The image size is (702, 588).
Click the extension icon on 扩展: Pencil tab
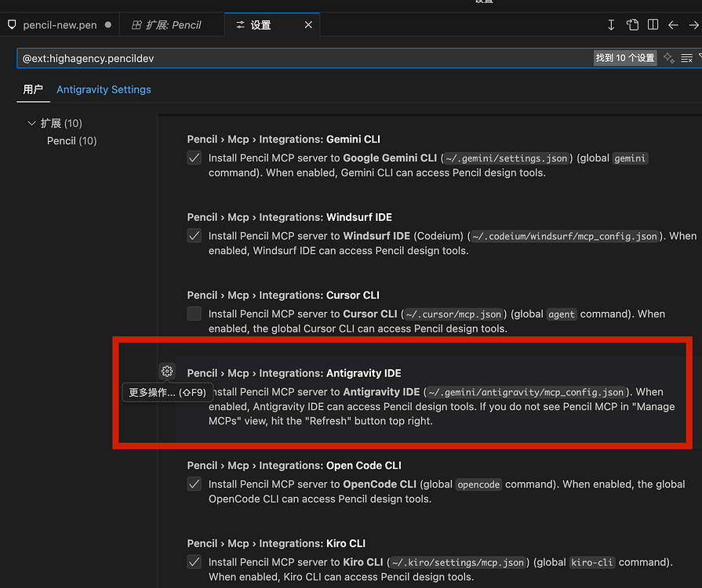pyautogui.click(x=136, y=25)
